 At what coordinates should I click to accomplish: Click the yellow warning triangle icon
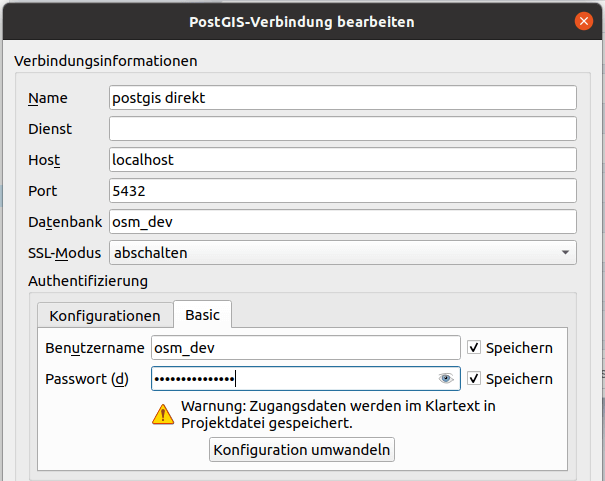point(163,414)
